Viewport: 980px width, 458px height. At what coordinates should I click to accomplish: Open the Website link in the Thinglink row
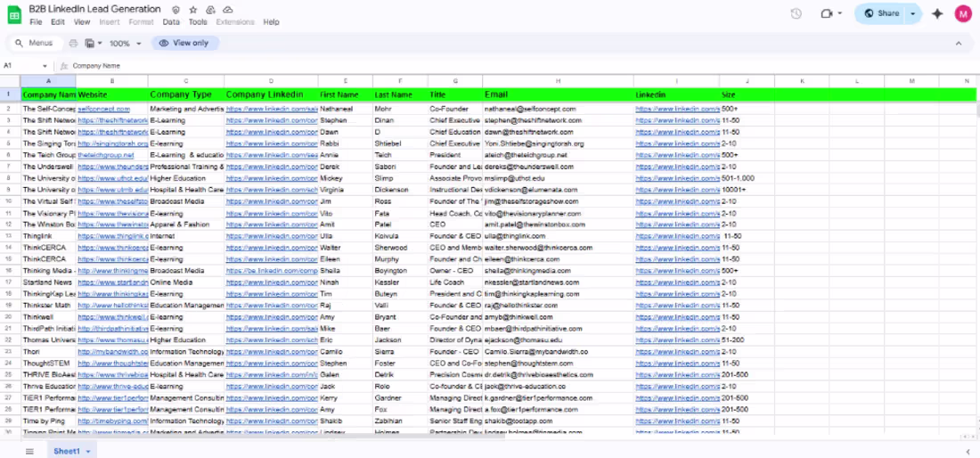112,236
